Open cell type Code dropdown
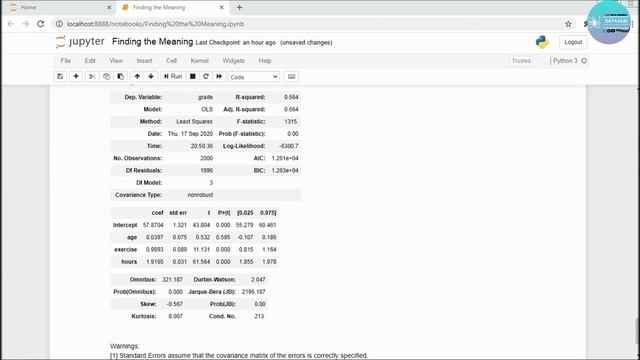This screenshot has height=360, width=640. pos(254,77)
